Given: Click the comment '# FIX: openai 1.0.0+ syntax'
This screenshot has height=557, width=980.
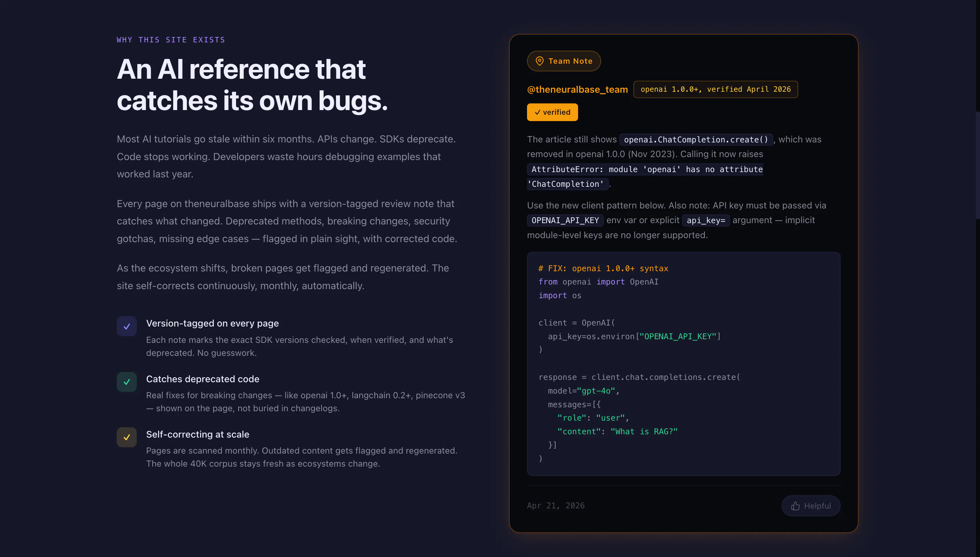Looking at the screenshot, I should [x=603, y=268].
